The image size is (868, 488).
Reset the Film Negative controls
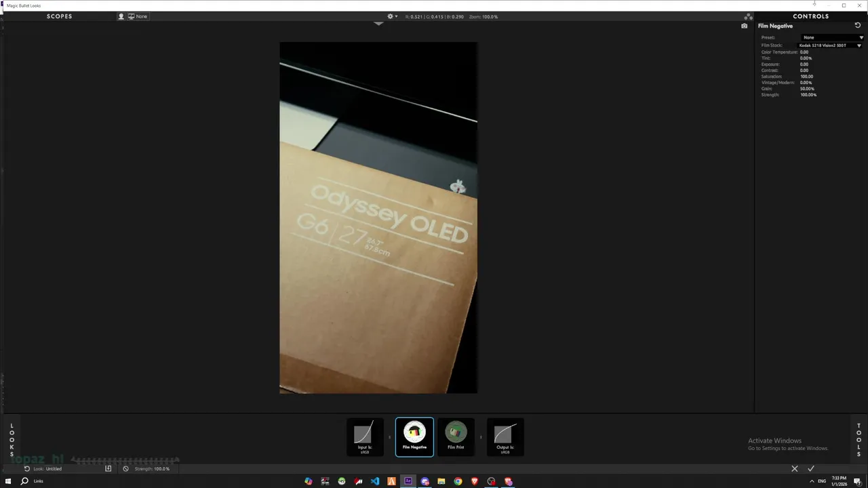[x=857, y=25]
